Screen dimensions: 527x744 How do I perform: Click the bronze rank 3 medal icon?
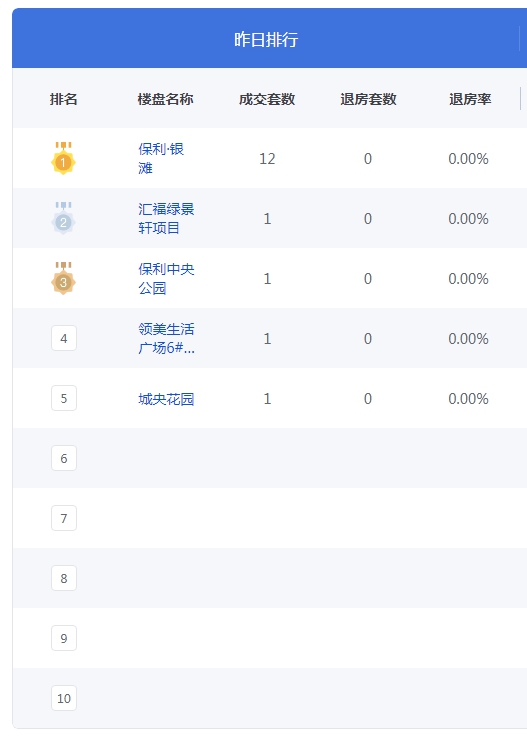64,278
